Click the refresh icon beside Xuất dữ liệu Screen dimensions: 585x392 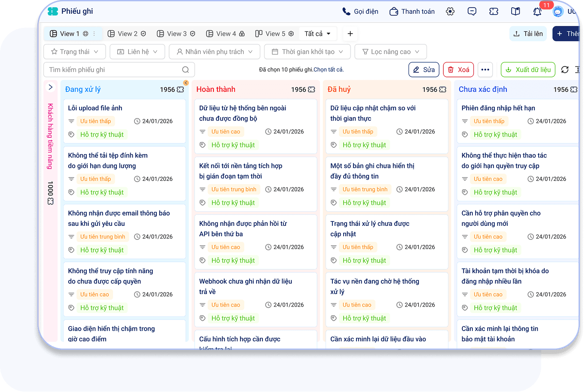click(565, 70)
